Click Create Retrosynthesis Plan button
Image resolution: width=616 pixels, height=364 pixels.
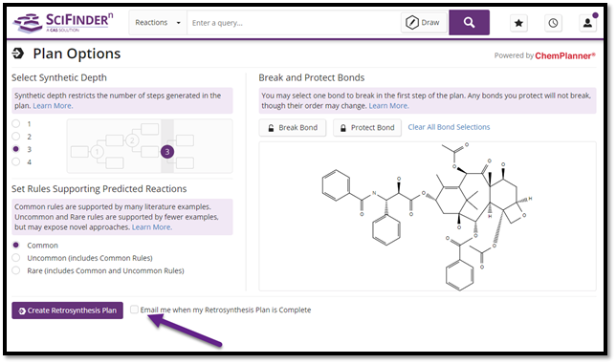(67, 310)
